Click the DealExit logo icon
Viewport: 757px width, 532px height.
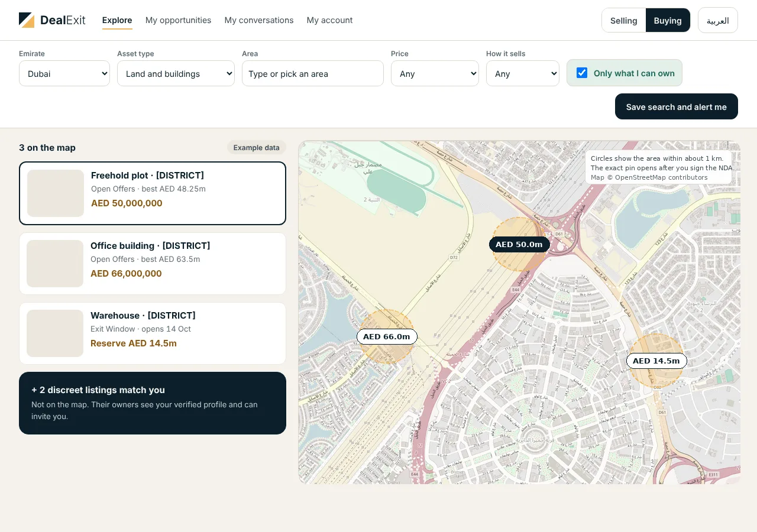pos(27,20)
